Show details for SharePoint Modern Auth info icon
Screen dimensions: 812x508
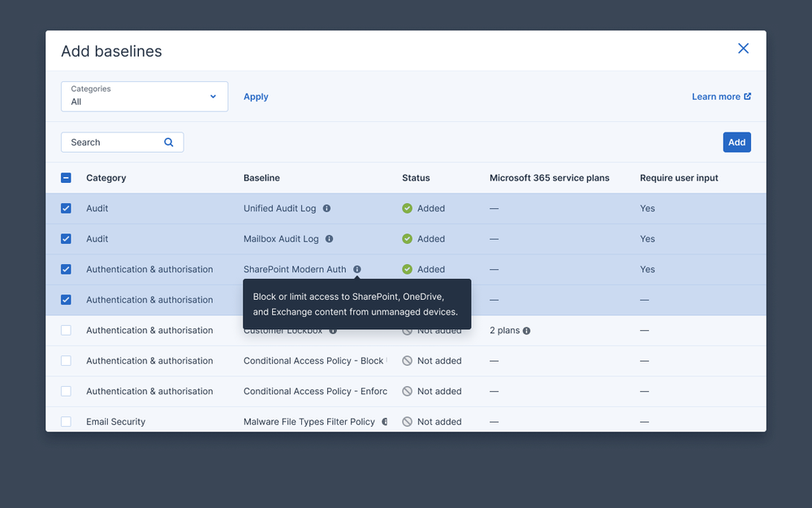coord(356,269)
